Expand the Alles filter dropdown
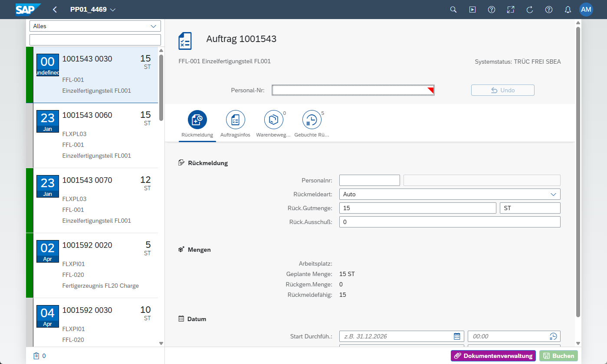The width and height of the screenshot is (607, 364). pos(95,26)
